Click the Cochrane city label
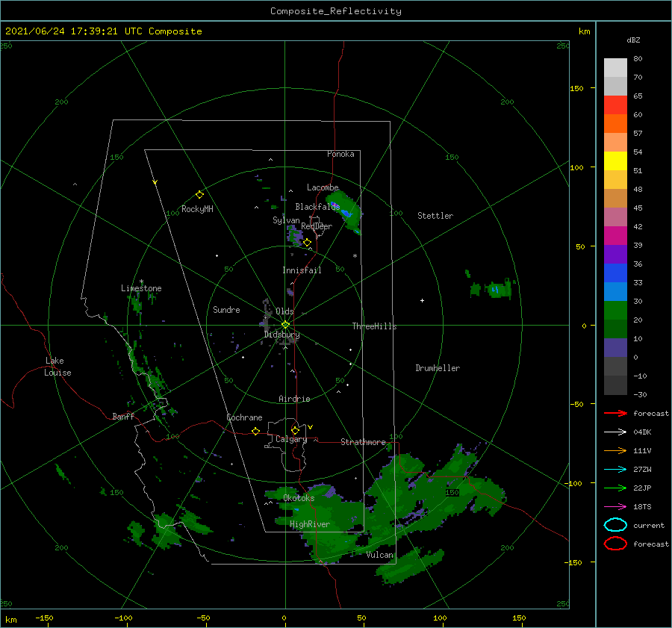The image size is (672, 628). point(244,417)
